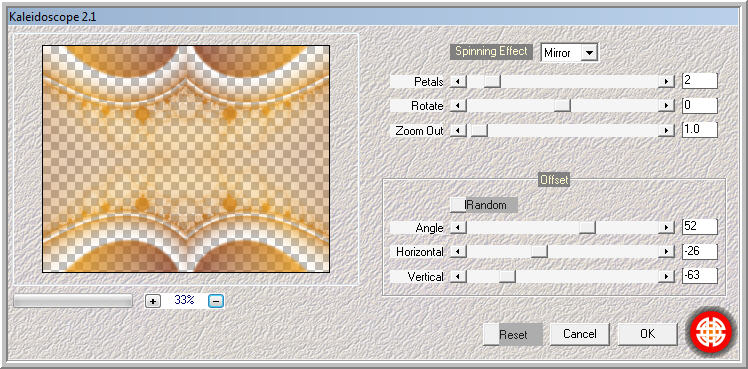Zoom out the preview with minus icon
Screen dimensions: 748x369
(x=216, y=301)
